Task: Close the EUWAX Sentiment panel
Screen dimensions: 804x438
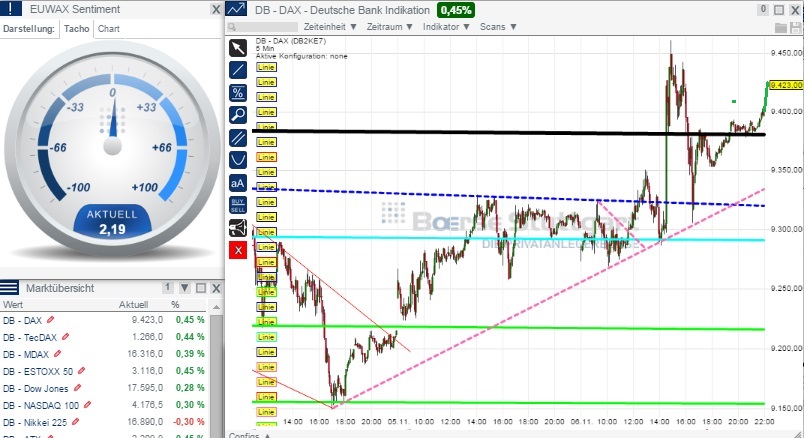Action: [216, 10]
